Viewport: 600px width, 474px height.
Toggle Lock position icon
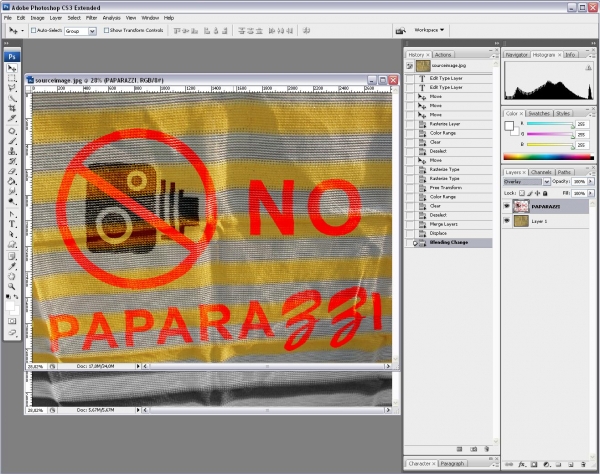pos(538,193)
